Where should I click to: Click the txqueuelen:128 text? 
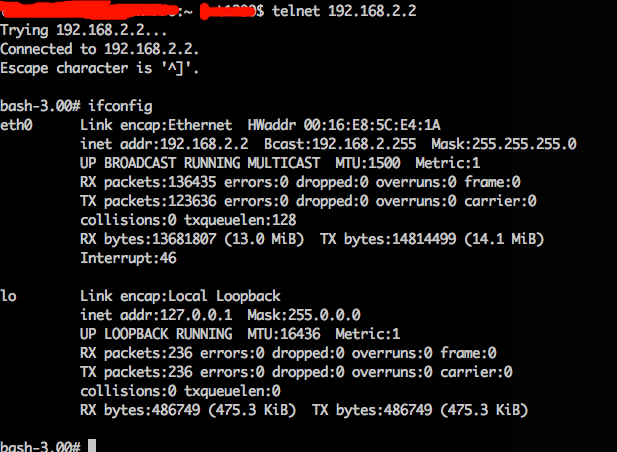tap(240, 220)
